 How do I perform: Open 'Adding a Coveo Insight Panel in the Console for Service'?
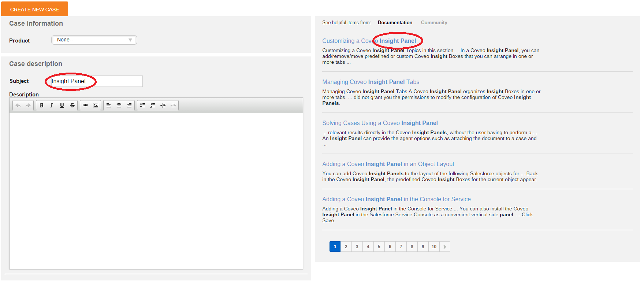tap(397, 199)
